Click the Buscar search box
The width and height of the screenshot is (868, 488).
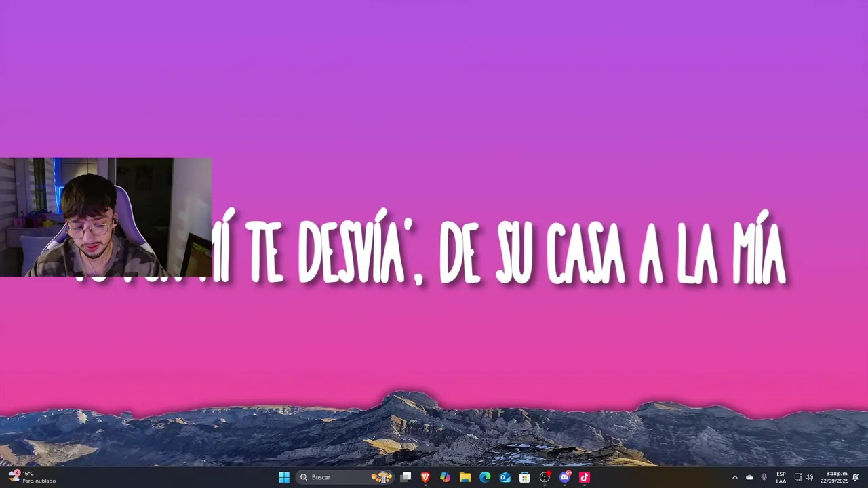pyautogui.click(x=345, y=477)
